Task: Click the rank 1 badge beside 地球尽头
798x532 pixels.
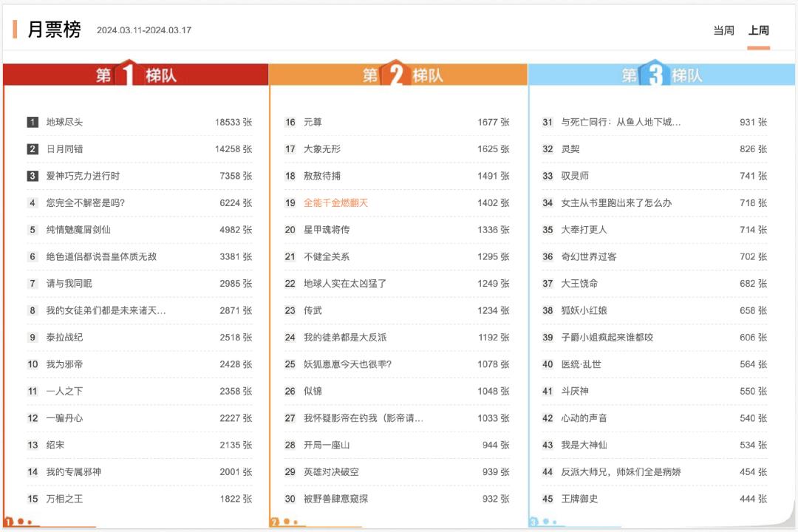Action: tap(33, 122)
